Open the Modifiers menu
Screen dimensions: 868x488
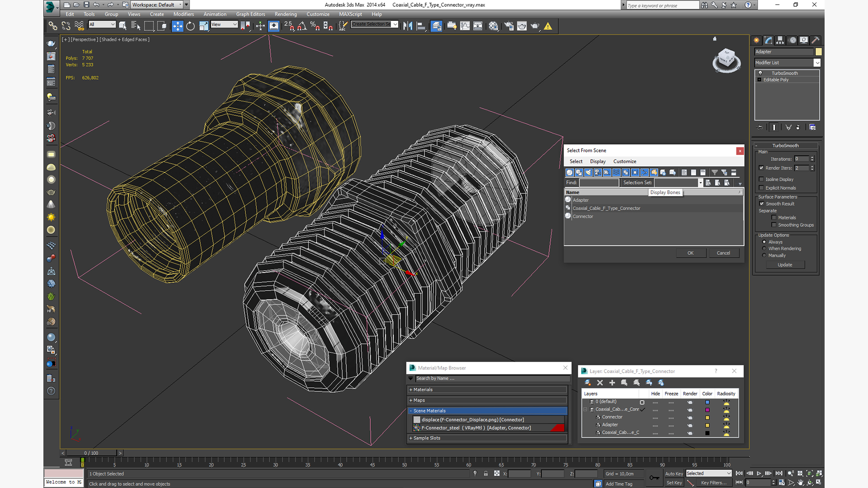[184, 14]
